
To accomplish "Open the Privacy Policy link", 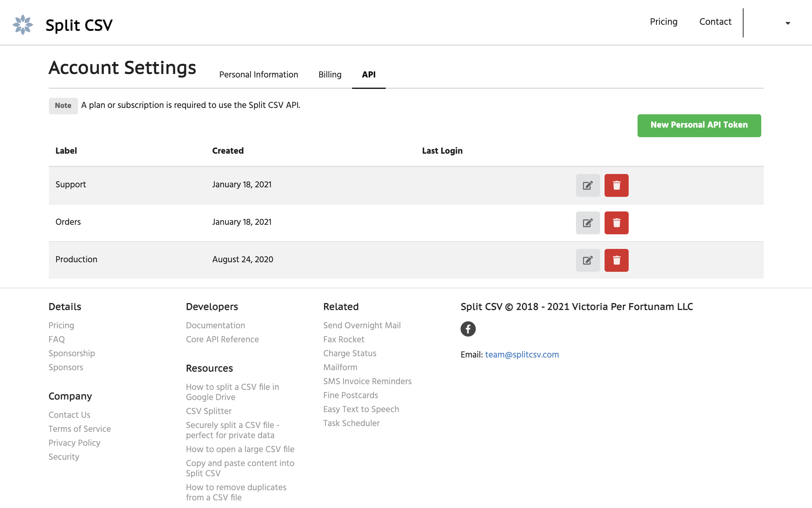I will click(74, 443).
